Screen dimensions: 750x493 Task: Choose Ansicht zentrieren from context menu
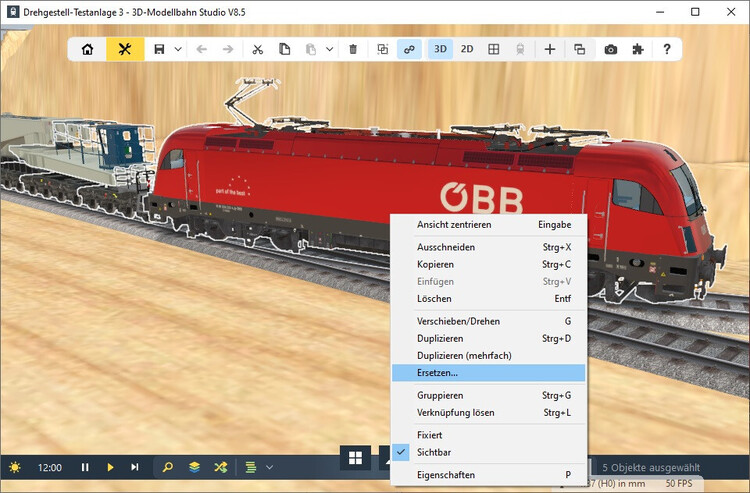pos(488,225)
